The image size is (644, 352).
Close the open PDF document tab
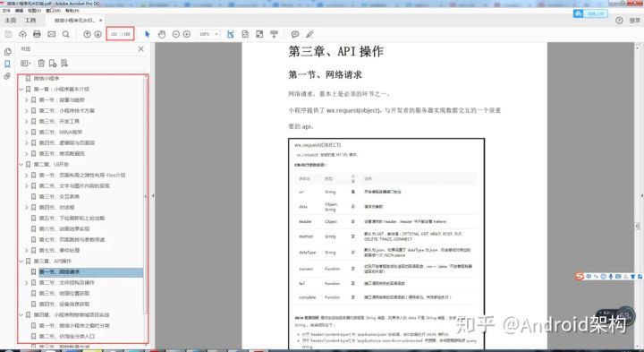click(100, 20)
